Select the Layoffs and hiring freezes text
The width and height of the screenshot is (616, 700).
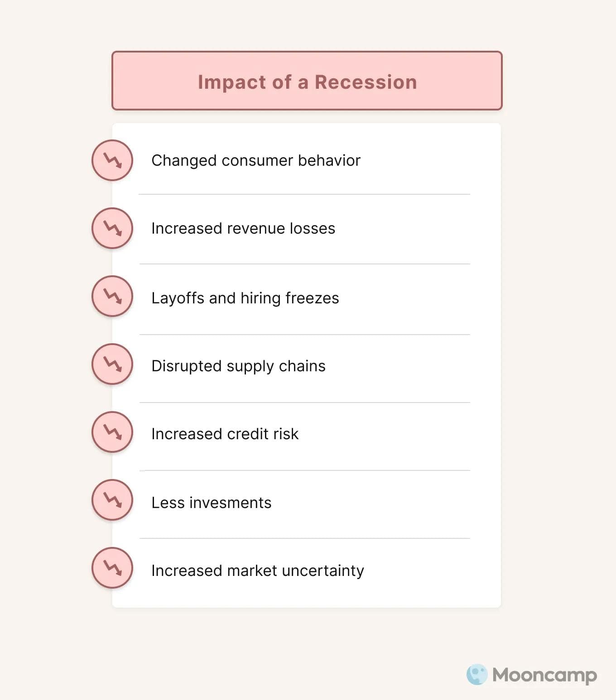(x=245, y=298)
